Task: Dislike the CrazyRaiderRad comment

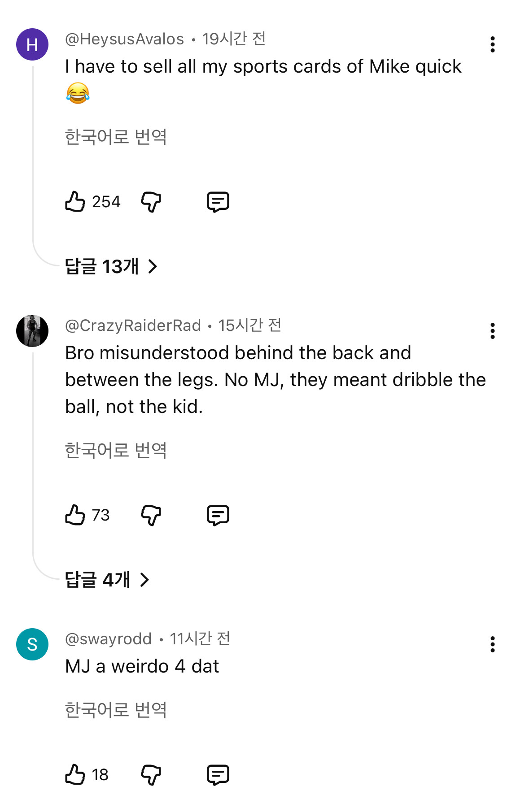Action: coord(151,515)
